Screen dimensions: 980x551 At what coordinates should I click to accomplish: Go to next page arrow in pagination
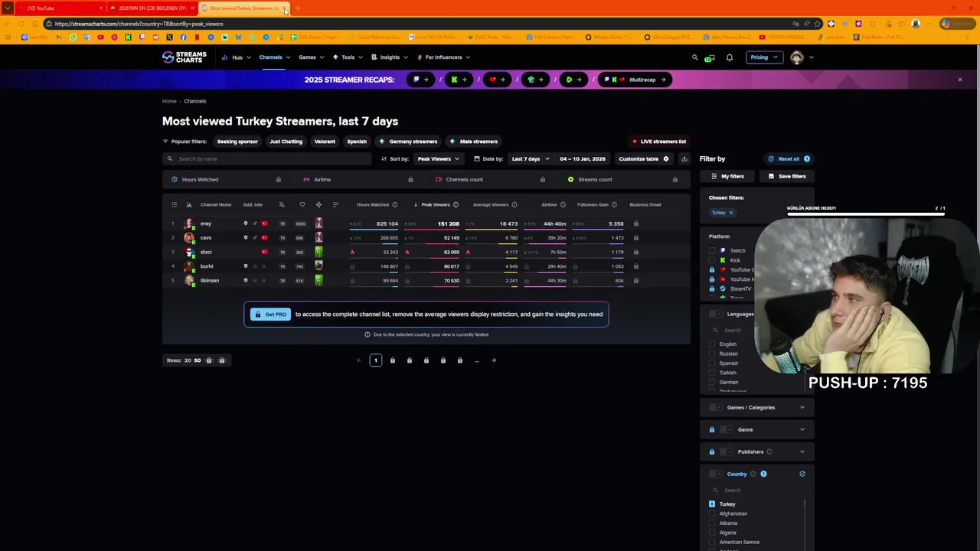494,360
